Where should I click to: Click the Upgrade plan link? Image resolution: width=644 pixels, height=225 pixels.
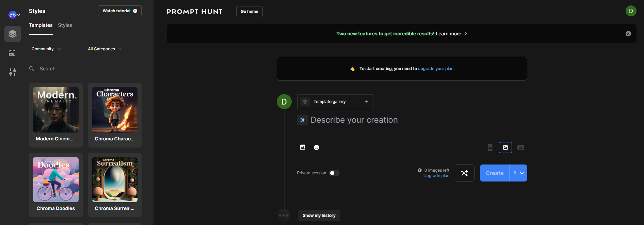[x=436, y=176]
